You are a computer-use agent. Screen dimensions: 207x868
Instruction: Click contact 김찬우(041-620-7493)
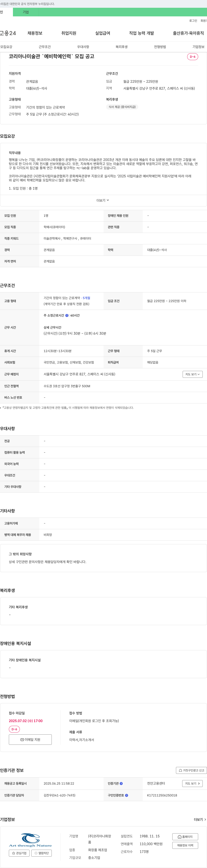59,795
